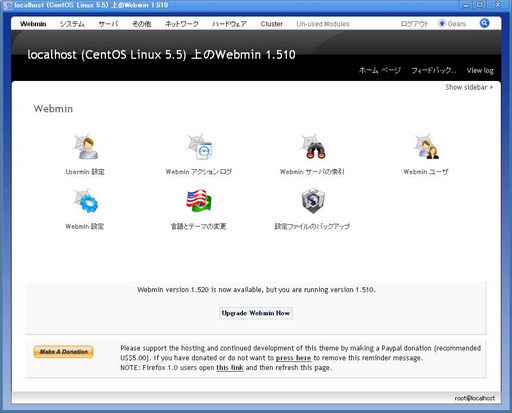Screen dimensions: 512x413
Task: Click the blue search magnifier icon
Action: pyautogui.click(x=484, y=23)
